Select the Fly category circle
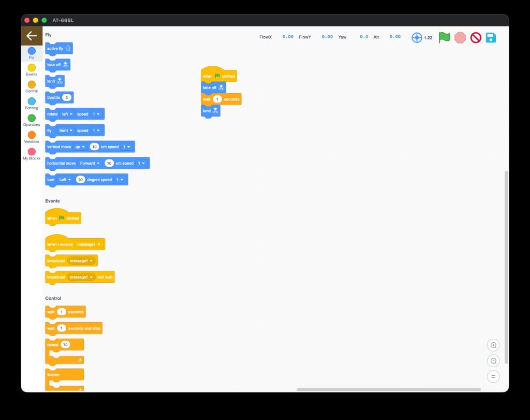 [x=32, y=51]
